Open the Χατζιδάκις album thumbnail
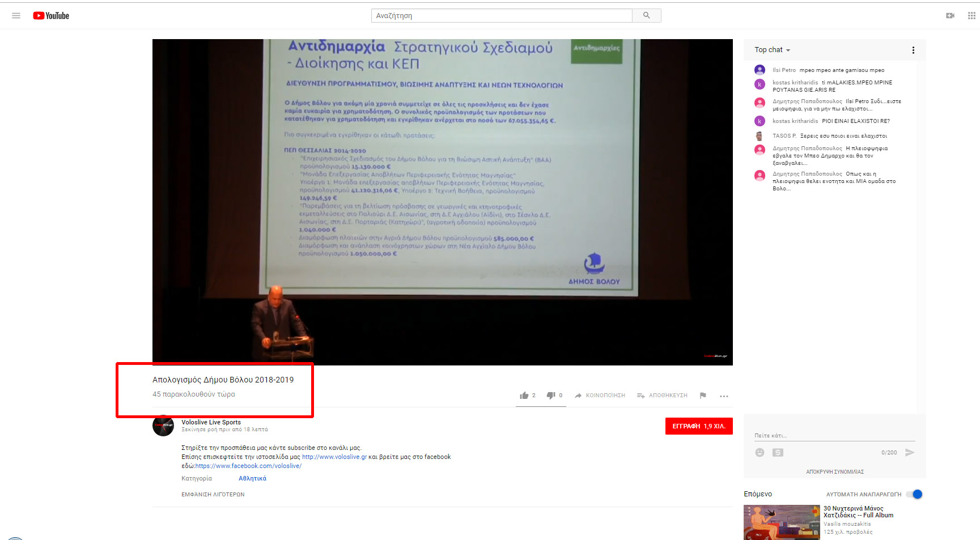This screenshot has width=980, height=540. point(781,522)
